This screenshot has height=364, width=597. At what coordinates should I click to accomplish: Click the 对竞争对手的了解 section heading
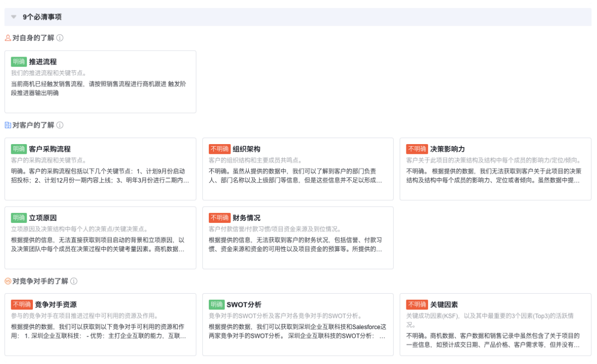pyautogui.click(x=40, y=281)
